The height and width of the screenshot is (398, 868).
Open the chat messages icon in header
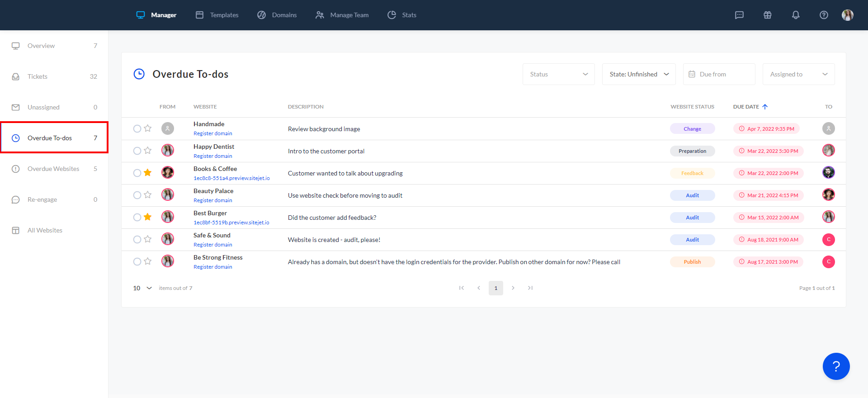[739, 15]
